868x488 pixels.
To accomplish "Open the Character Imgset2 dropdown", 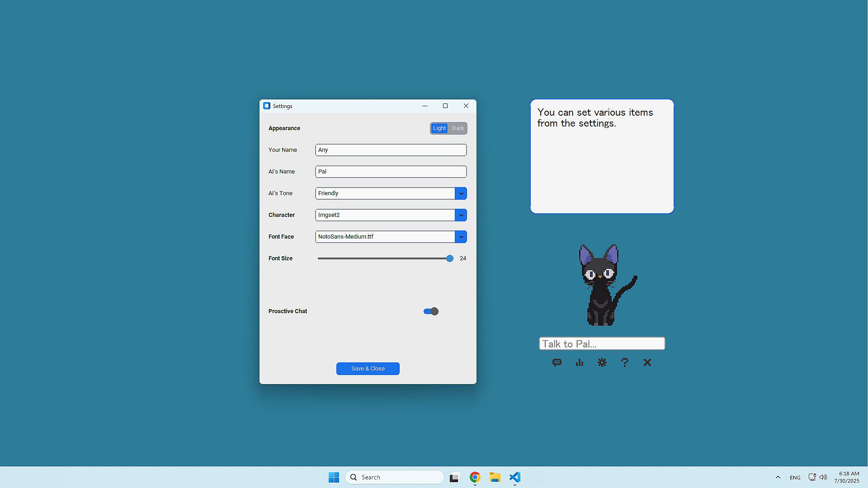I will [x=461, y=215].
